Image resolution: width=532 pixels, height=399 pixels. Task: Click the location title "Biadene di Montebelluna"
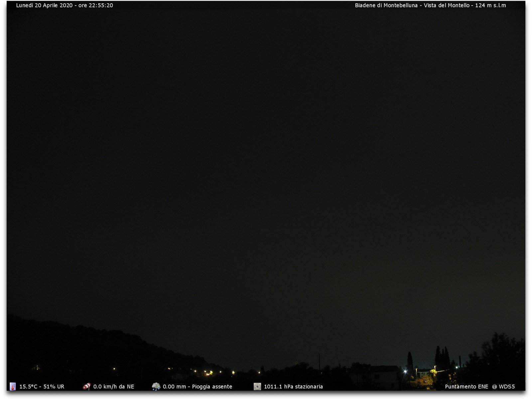[386, 5]
